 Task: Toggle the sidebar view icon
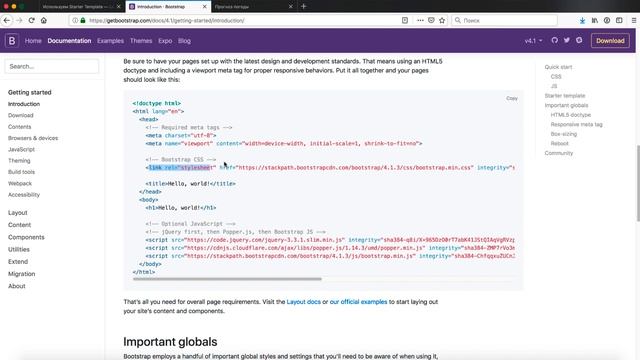(619, 20)
